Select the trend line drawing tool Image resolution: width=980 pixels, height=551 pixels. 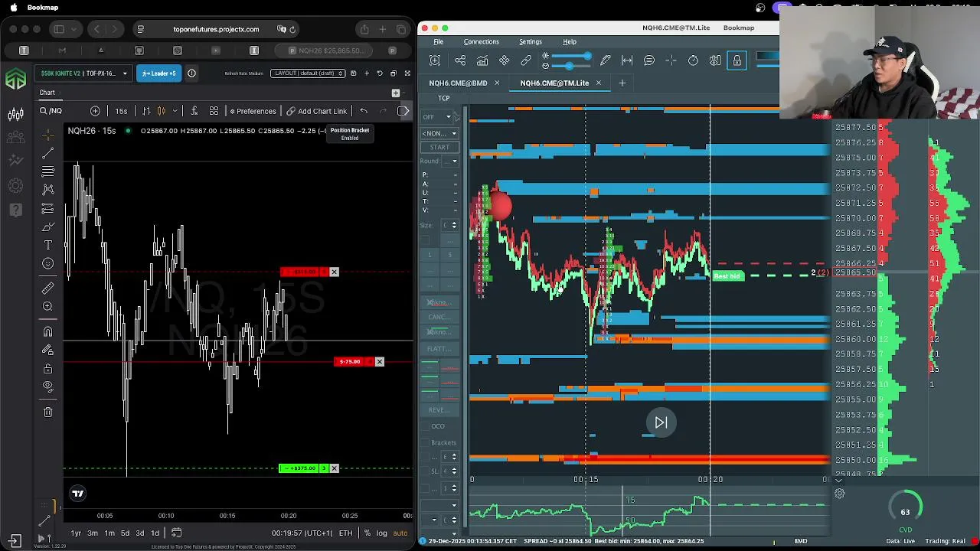(x=47, y=153)
